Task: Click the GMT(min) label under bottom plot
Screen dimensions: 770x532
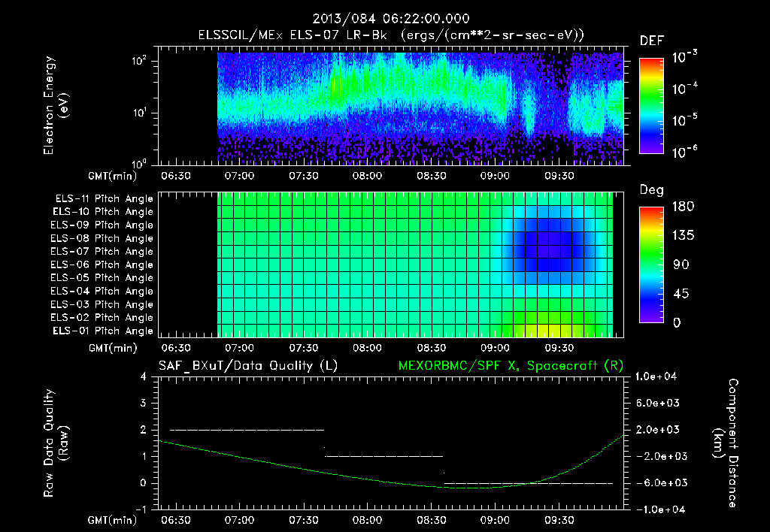Action: [112, 520]
